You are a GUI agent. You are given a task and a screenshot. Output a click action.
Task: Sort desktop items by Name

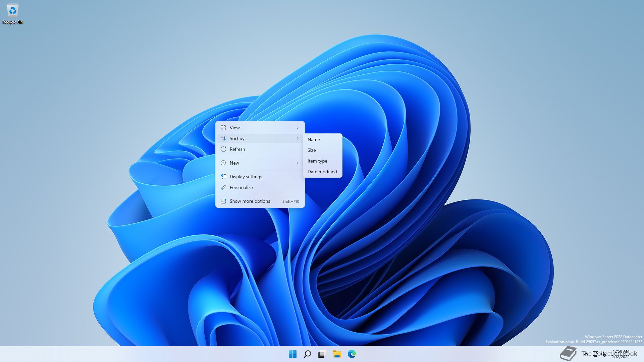pyautogui.click(x=322, y=139)
